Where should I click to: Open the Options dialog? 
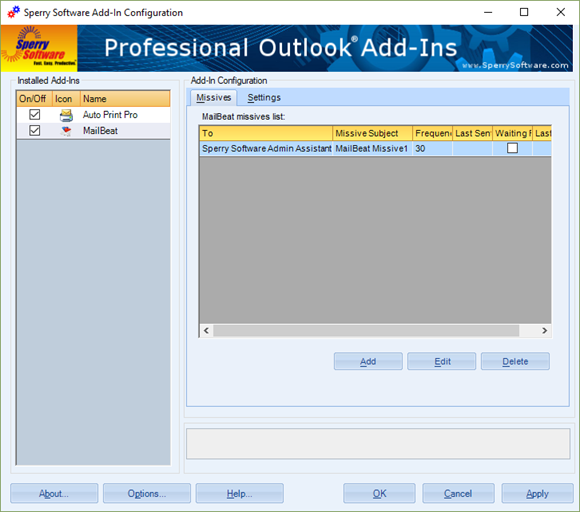point(147,494)
